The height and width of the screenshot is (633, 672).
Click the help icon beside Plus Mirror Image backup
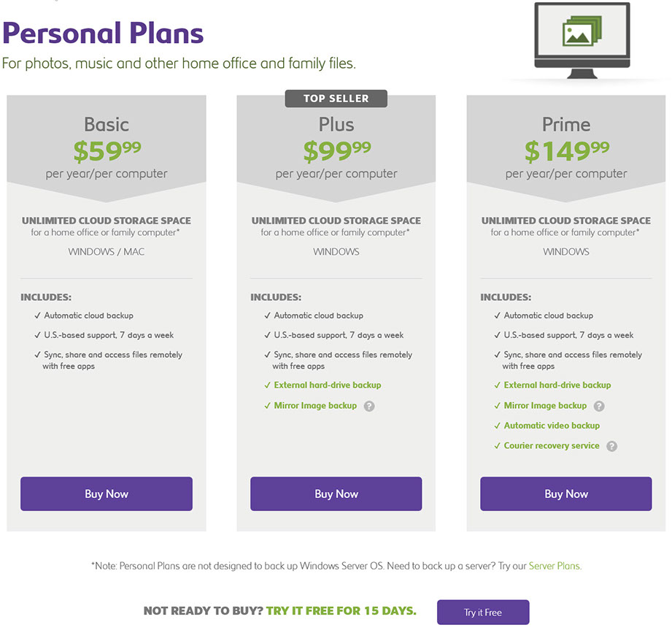[369, 406]
